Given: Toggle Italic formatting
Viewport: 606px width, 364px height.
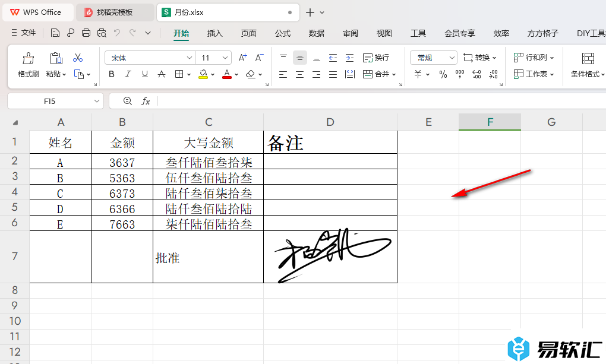Looking at the screenshot, I should [x=128, y=74].
